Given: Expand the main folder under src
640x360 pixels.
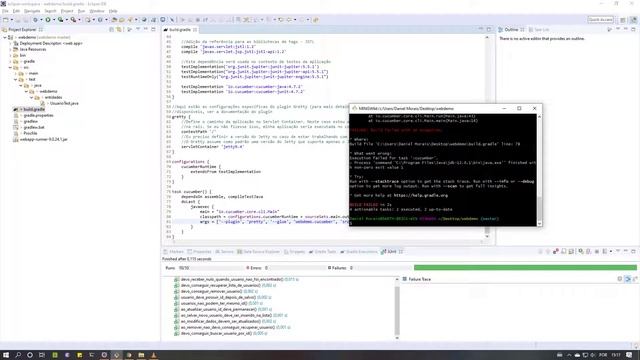Looking at the screenshot, I should click(x=16, y=73).
